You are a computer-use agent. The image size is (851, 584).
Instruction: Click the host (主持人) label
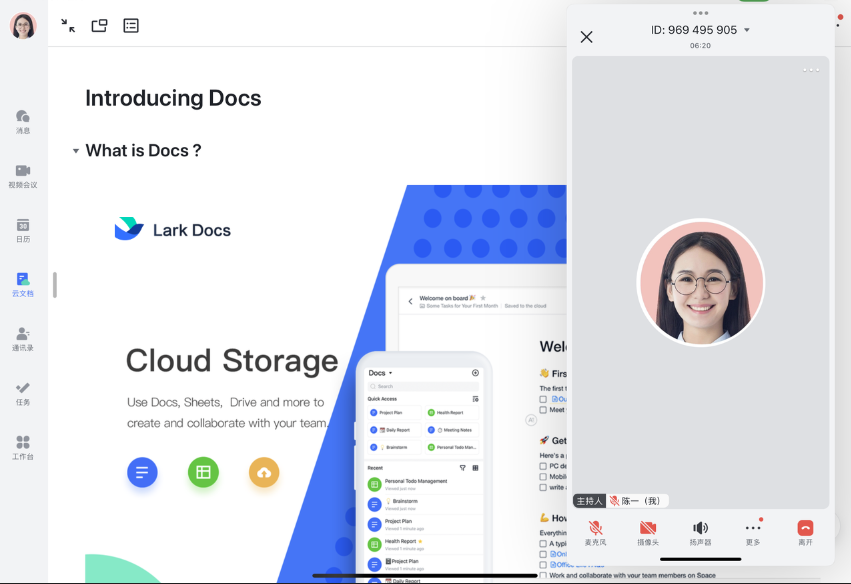589,500
